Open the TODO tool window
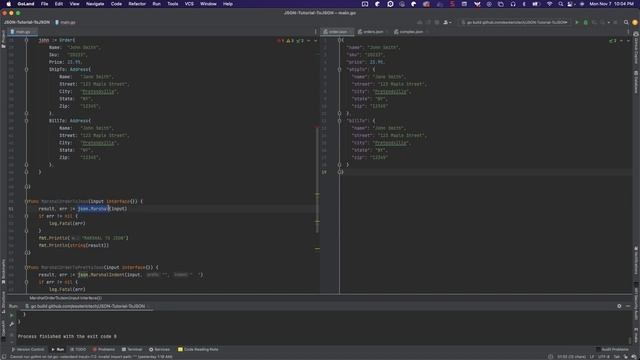Viewport: 640px width, 360px height. pyautogui.click(x=78, y=349)
